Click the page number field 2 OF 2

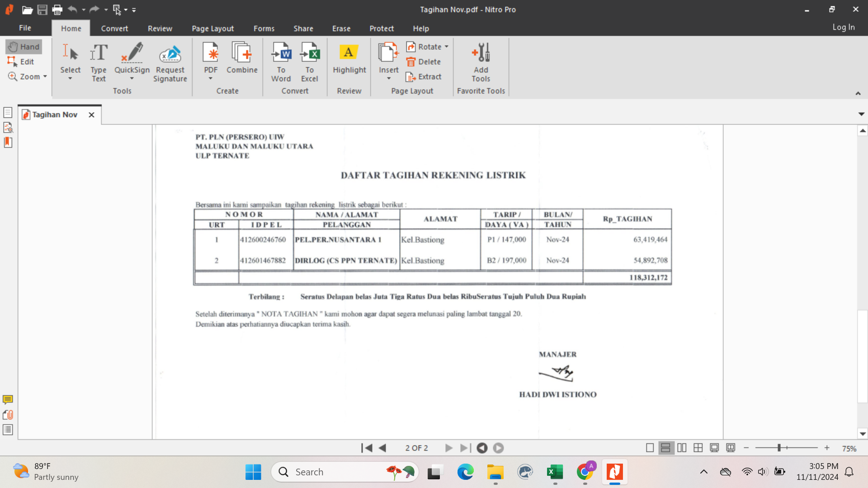coord(416,448)
